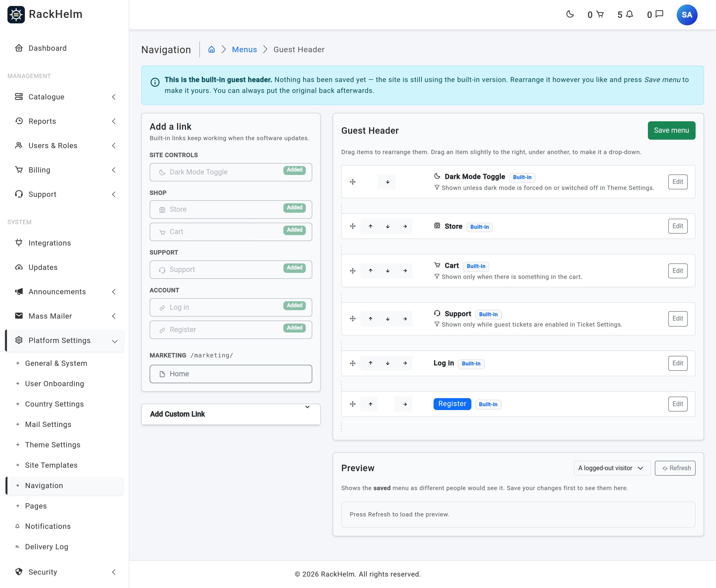Click Refresh in the Preview panel

(x=675, y=468)
